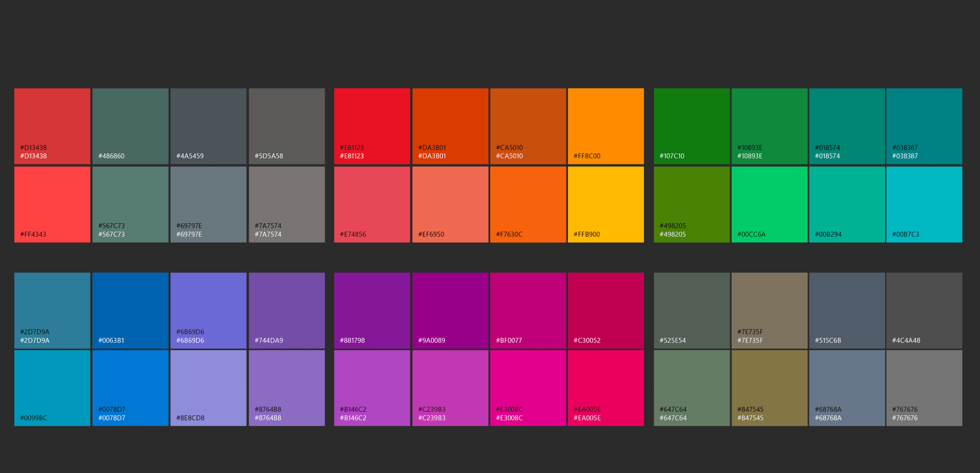Select the #FFB900 gold swatch
The width and height of the screenshot is (980, 473).
pos(606,204)
